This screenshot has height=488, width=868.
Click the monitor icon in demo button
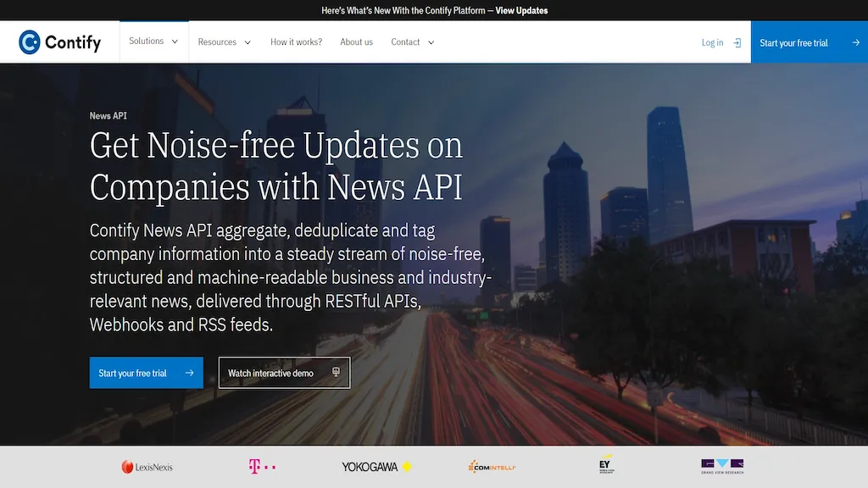pos(336,373)
